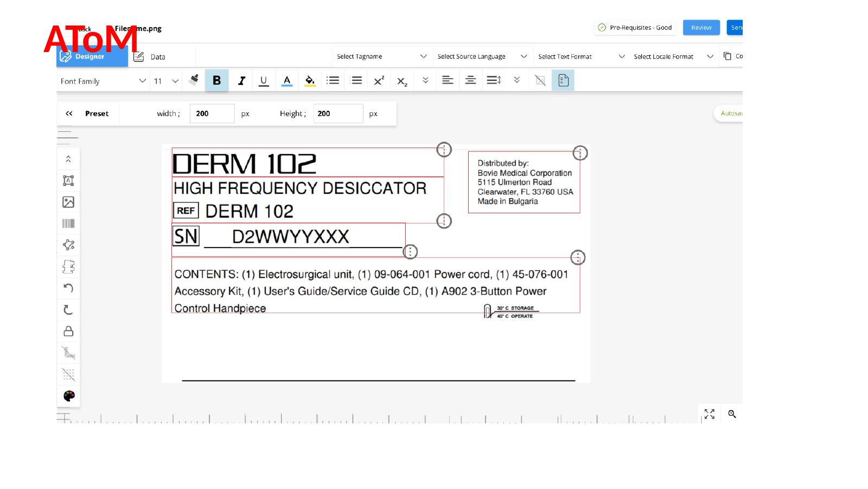Click the width input field

click(212, 113)
